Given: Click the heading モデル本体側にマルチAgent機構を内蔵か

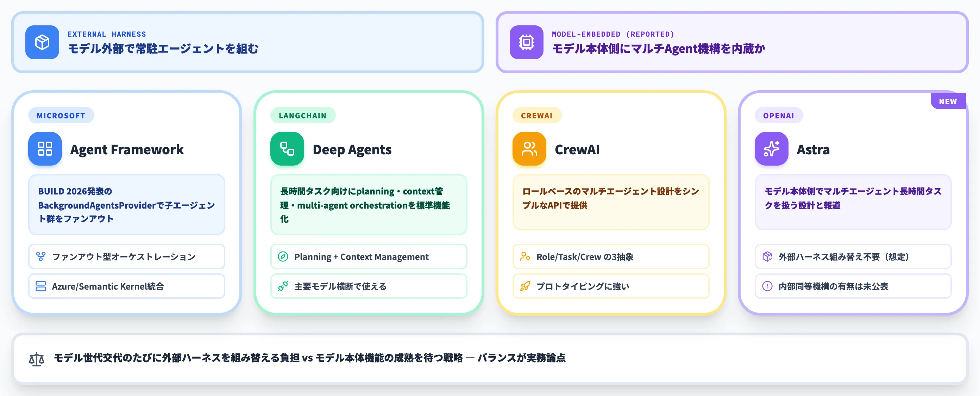Looking at the screenshot, I should click(x=659, y=49).
